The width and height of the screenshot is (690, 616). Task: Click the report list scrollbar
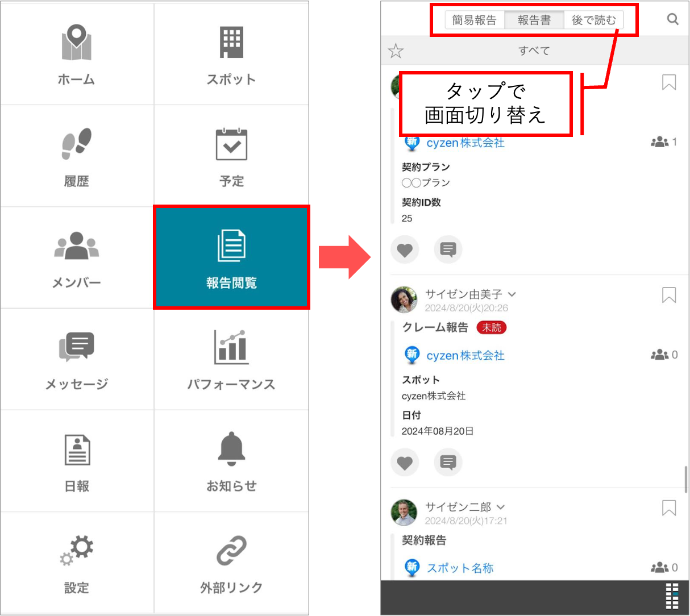pos(686,479)
